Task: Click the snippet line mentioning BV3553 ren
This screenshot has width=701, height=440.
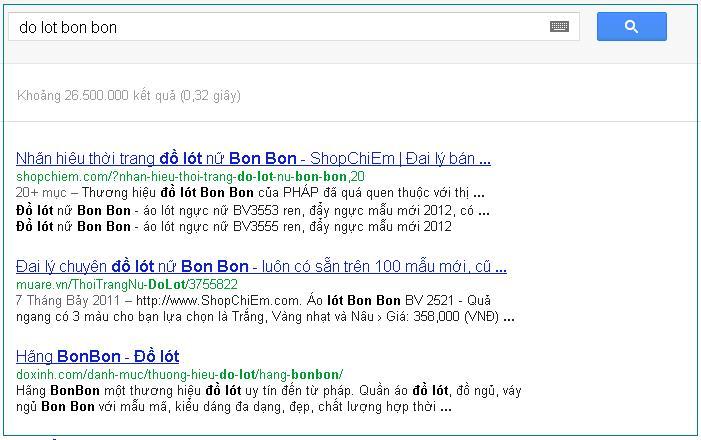Action: pyautogui.click(x=253, y=211)
